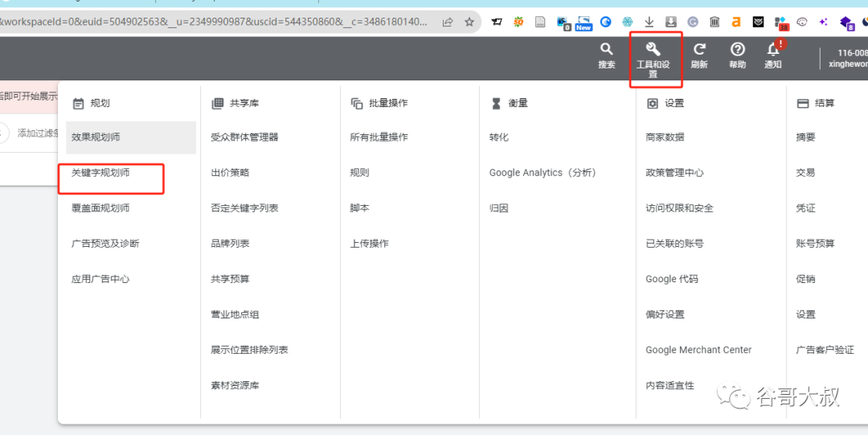The image size is (868, 435).
Task: Click the black owl extension icon
Action: tap(759, 23)
